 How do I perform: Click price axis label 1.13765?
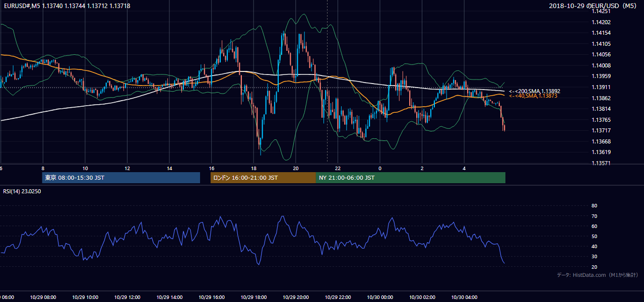click(x=601, y=120)
